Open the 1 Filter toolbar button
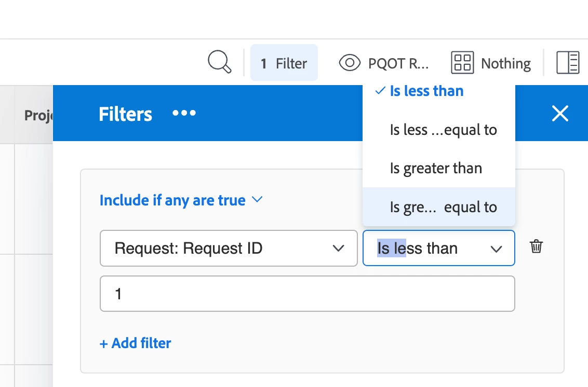Viewport: 588px width, 387px height. pyautogui.click(x=284, y=63)
